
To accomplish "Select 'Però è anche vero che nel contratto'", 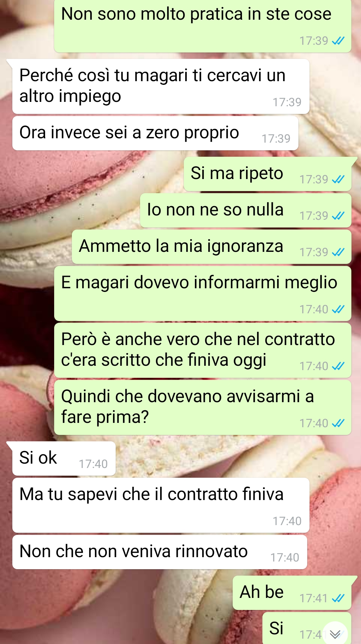I will click(x=203, y=350).
